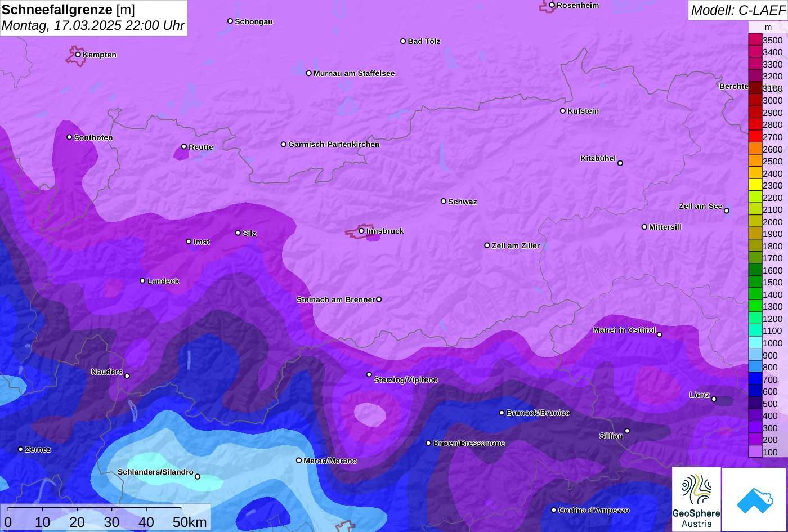Click the Garmisch-Partenkirchen marker
The width and height of the screenshot is (788, 532).
284,144
